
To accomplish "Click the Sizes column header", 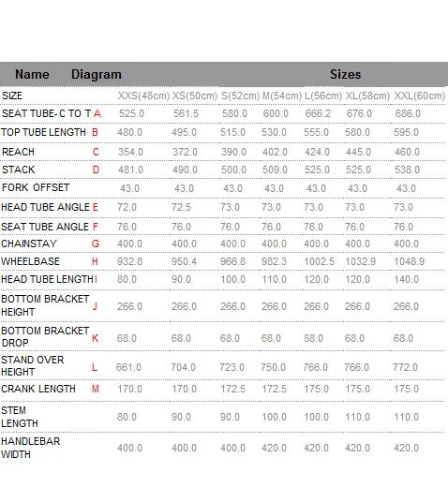I will click(x=346, y=74).
